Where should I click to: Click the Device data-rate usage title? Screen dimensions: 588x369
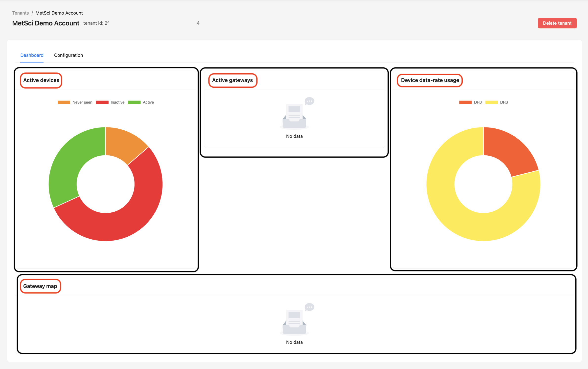point(430,80)
